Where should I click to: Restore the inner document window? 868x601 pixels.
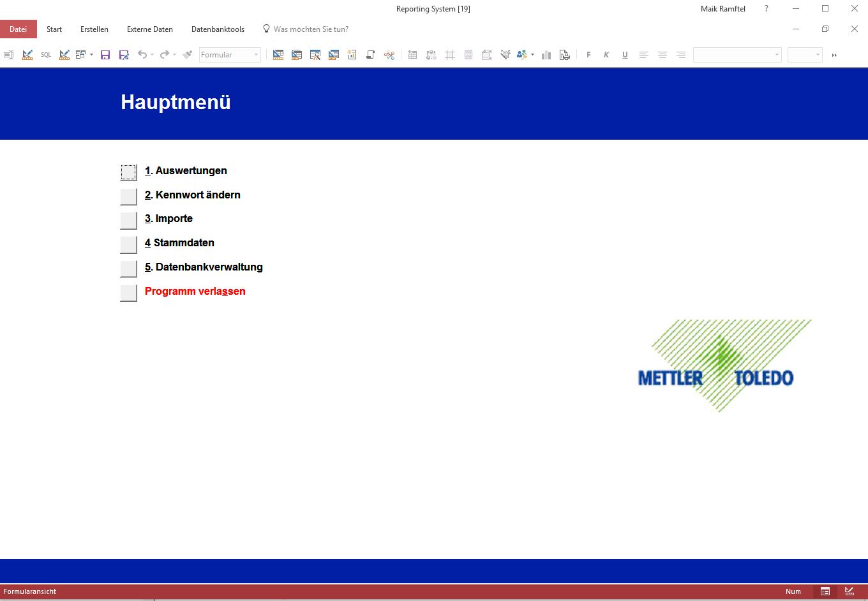click(x=825, y=29)
